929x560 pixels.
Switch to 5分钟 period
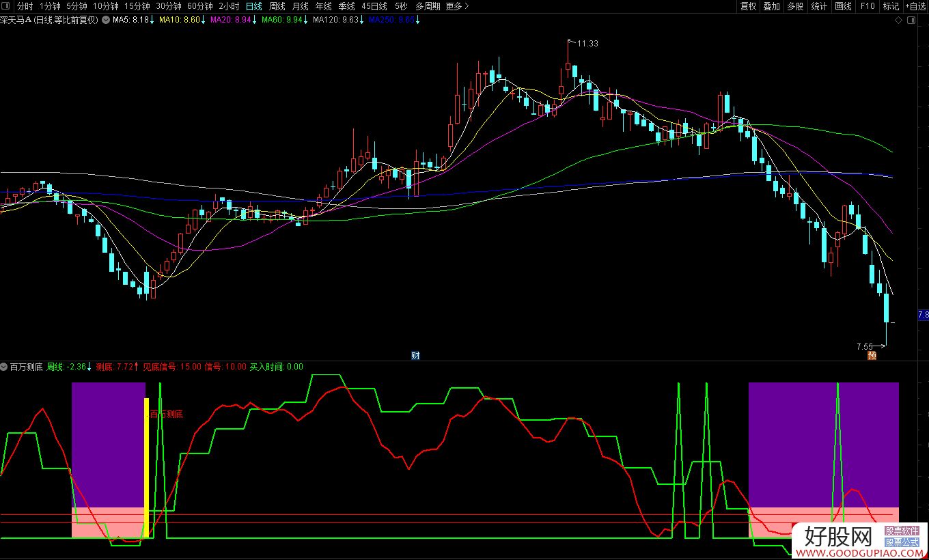tap(77, 6)
